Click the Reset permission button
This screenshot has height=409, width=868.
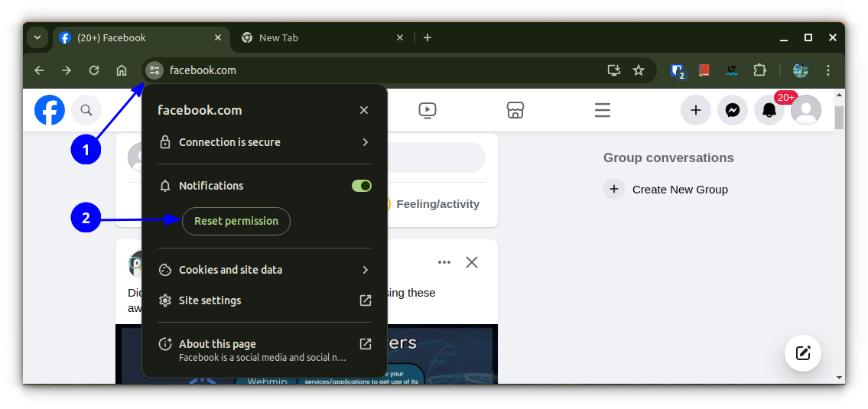click(x=236, y=221)
